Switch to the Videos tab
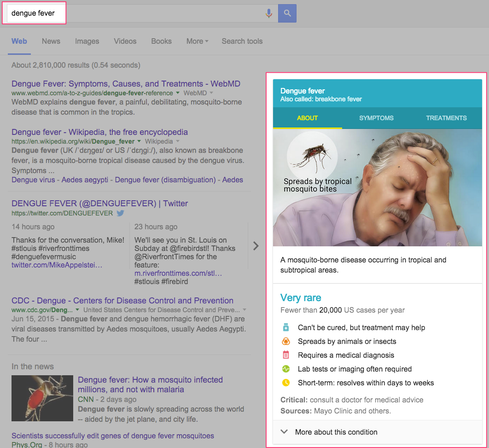Screen dimensions: 489x448 click(x=125, y=41)
